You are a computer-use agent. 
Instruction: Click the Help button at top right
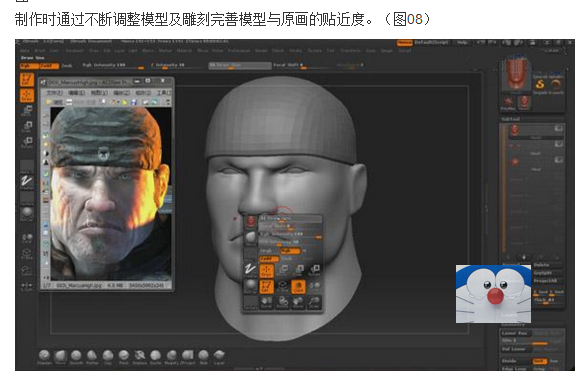[x=462, y=43]
